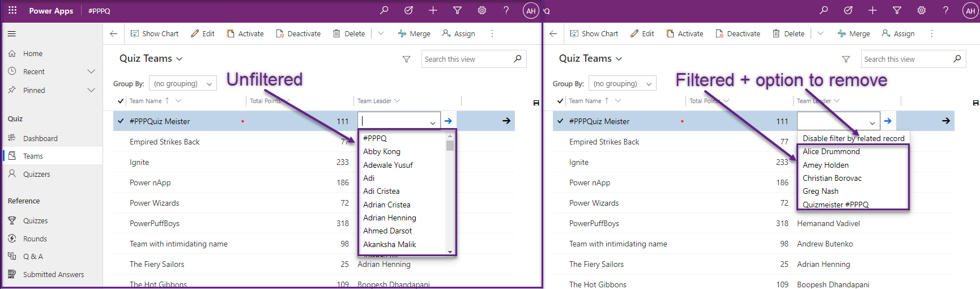Open Quiz Teams view selector in left window
This screenshot has height=289, width=980.
point(151,58)
